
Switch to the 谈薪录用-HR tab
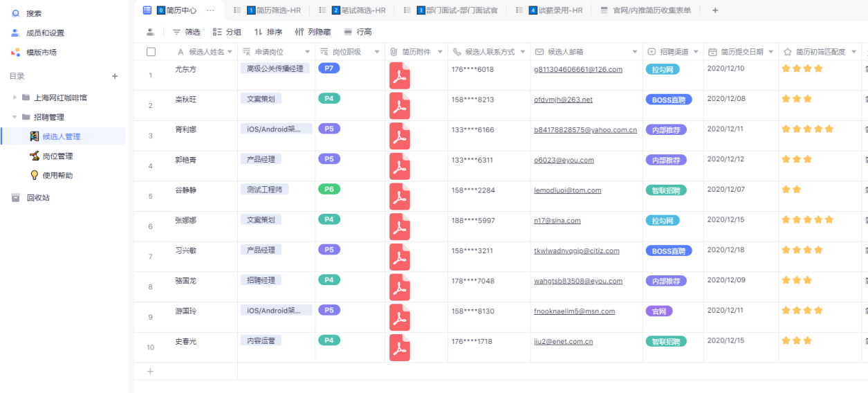pos(555,10)
